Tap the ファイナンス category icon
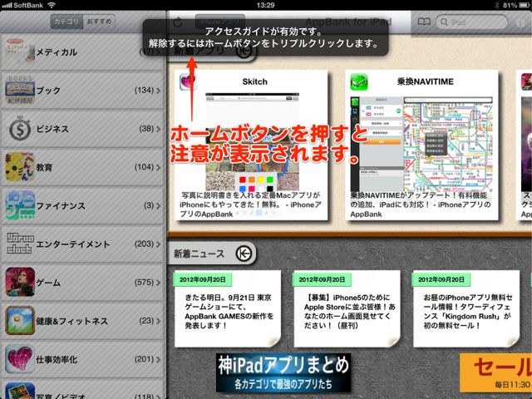Screen dimensions: 532x399 pyautogui.click(x=20, y=205)
